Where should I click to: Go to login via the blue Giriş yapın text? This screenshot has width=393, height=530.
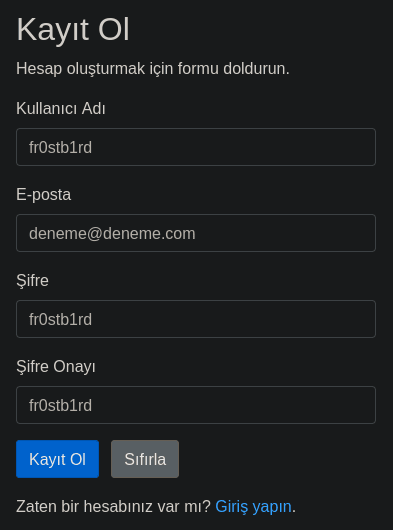tap(253, 507)
